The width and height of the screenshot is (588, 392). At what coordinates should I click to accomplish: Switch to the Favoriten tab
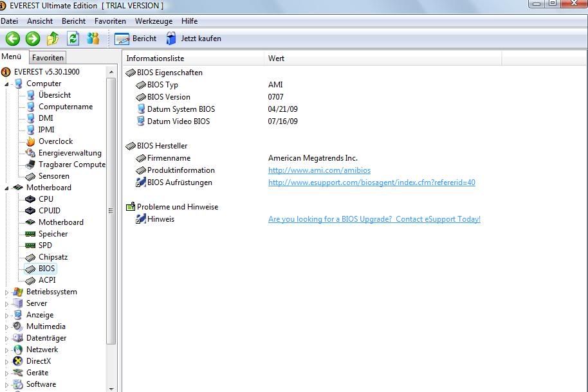(x=48, y=58)
